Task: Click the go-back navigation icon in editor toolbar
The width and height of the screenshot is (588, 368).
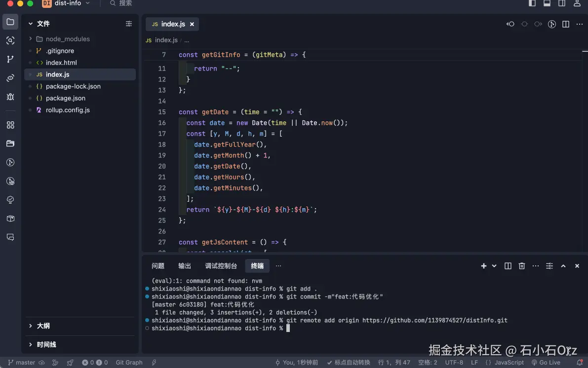Action: pyautogui.click(x=510, y=24)
